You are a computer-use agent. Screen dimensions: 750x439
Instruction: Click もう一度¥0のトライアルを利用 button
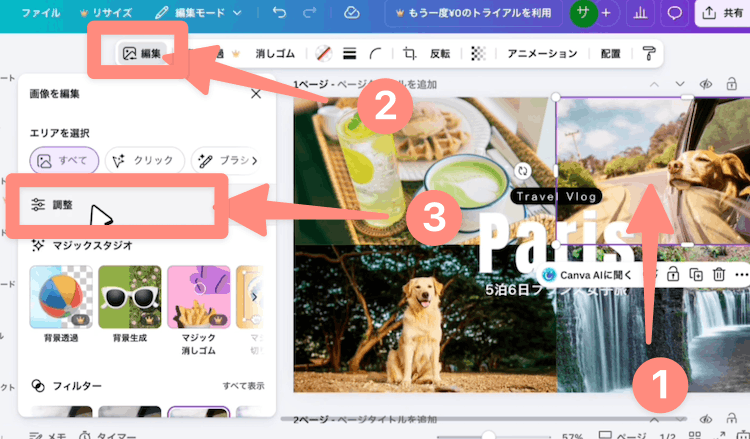[x=474, y=13]
